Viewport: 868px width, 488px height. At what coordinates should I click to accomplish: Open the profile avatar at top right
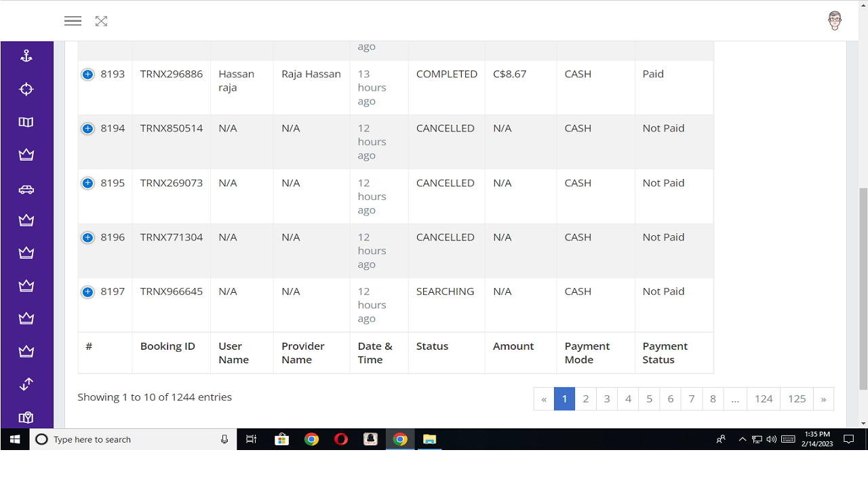(x=835, y=20)
